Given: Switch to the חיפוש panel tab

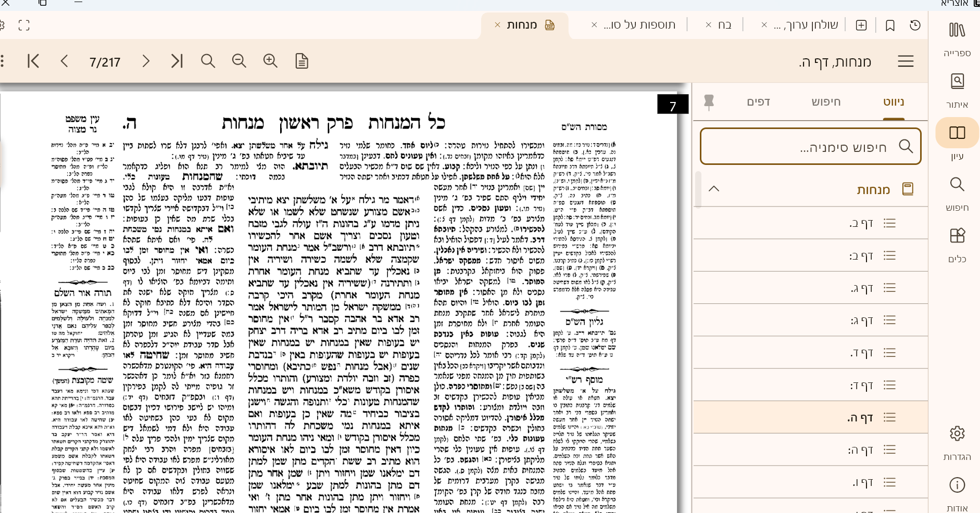Looking at the screenshot, I should tap(826, 102).
